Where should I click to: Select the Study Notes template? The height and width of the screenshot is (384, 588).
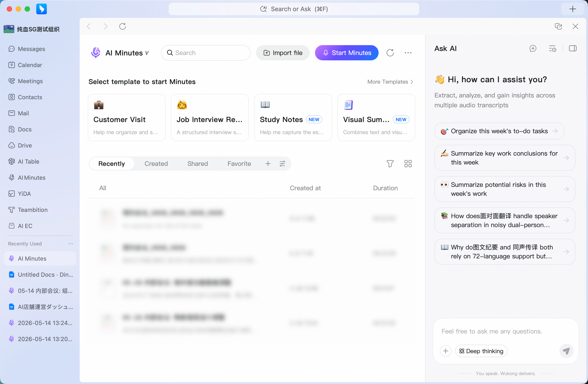pos(293,117)
